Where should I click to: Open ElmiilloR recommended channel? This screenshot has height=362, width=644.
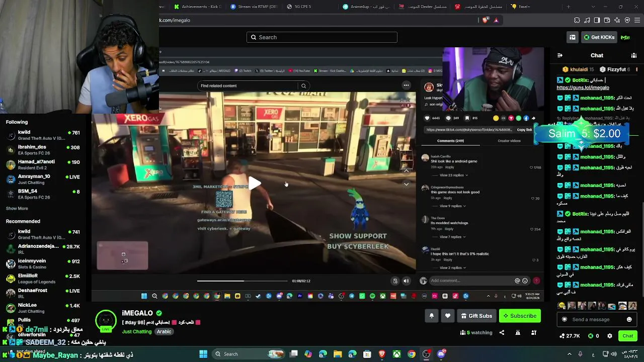pyautogui.click(x=43, y=279)
